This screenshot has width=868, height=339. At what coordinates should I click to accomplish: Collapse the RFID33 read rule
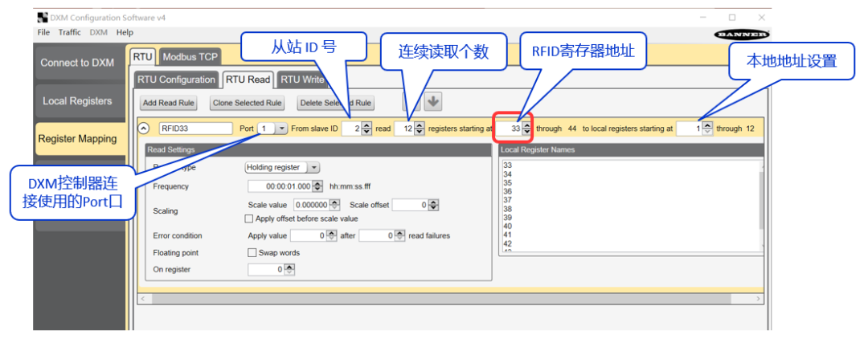144,128
